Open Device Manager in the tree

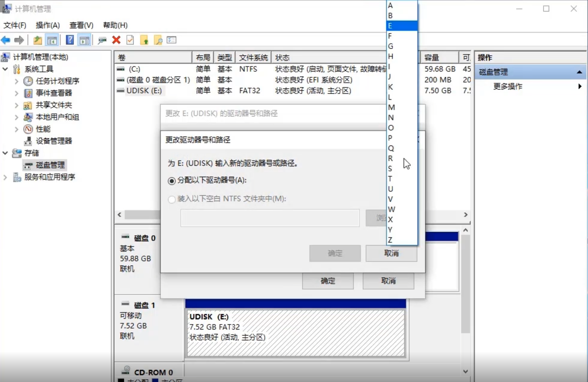click(x=54, y=141)
